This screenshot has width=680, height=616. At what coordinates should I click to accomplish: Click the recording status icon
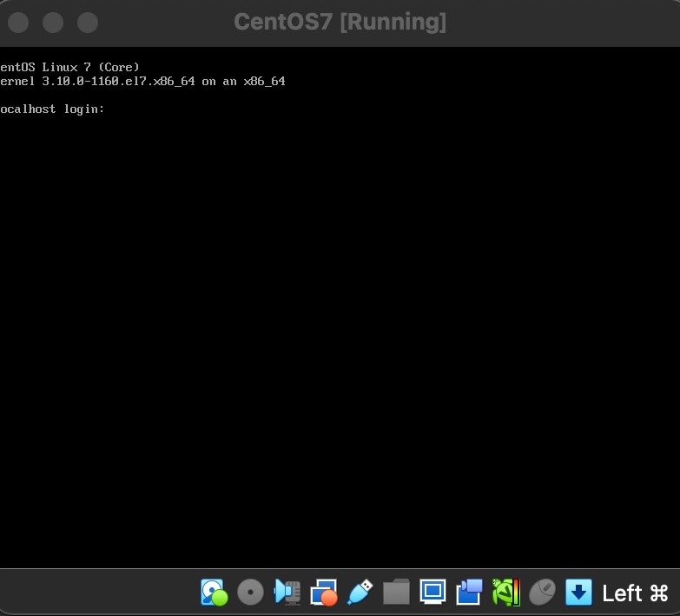click(x=469, y=593)
